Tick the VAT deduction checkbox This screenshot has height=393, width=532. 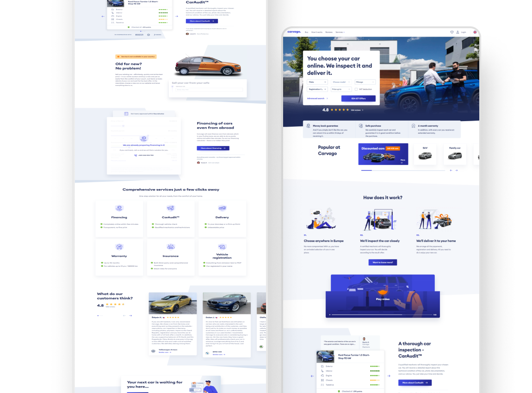click(356, 89)
